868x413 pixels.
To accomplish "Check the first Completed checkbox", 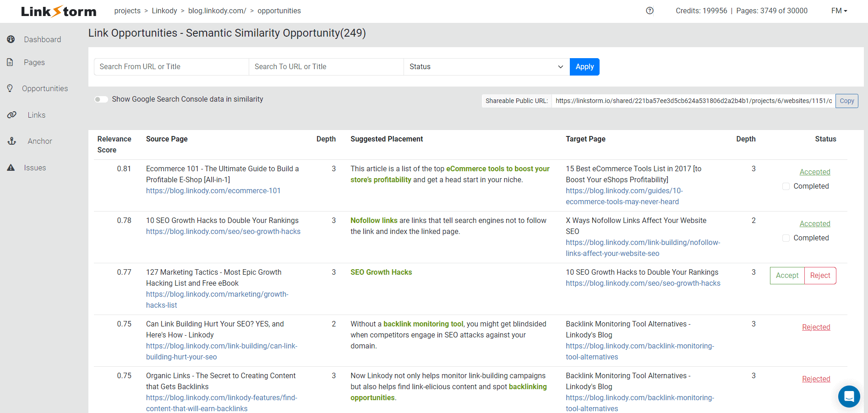I will (786, 186).
